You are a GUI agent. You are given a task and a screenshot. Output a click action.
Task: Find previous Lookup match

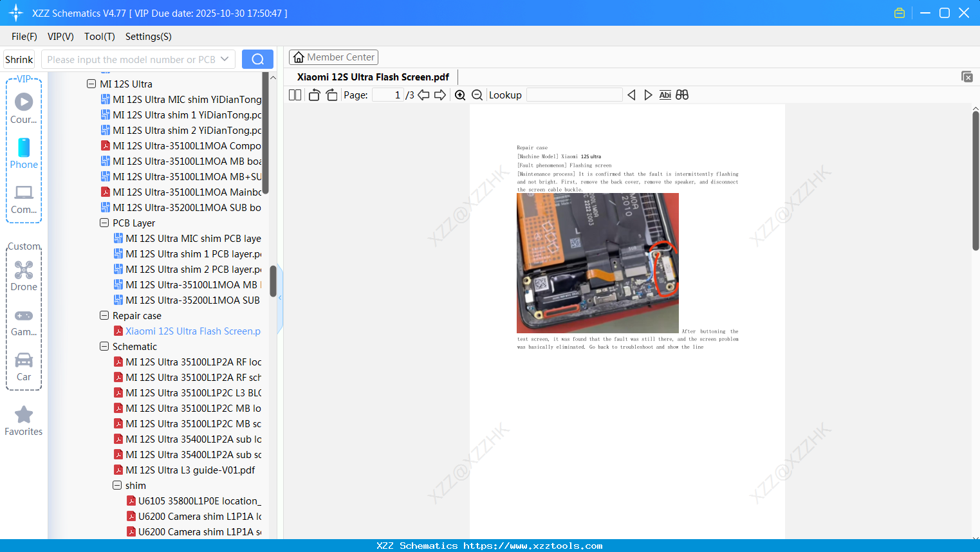[631, 95]
